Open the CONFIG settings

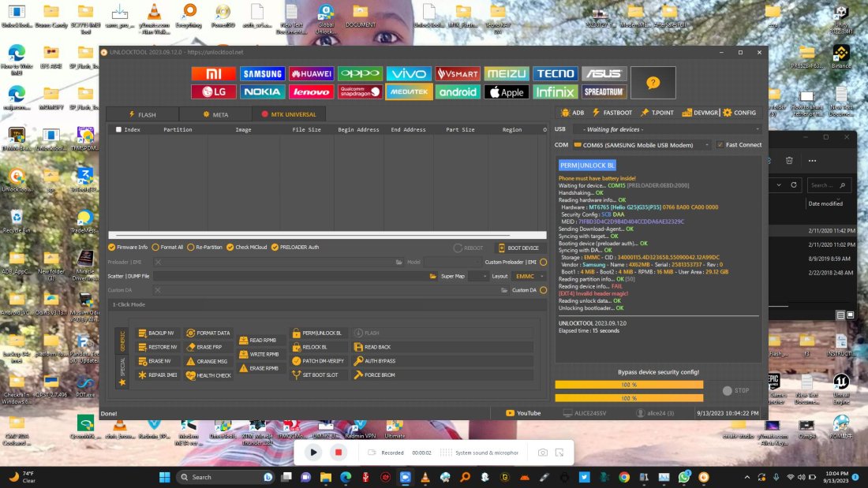point(739,113)
